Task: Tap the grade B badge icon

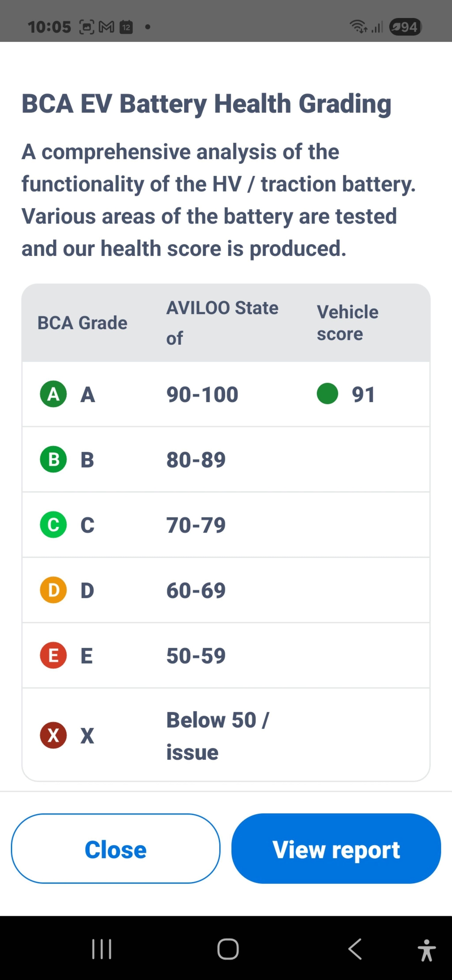Action: pos(53,459)
